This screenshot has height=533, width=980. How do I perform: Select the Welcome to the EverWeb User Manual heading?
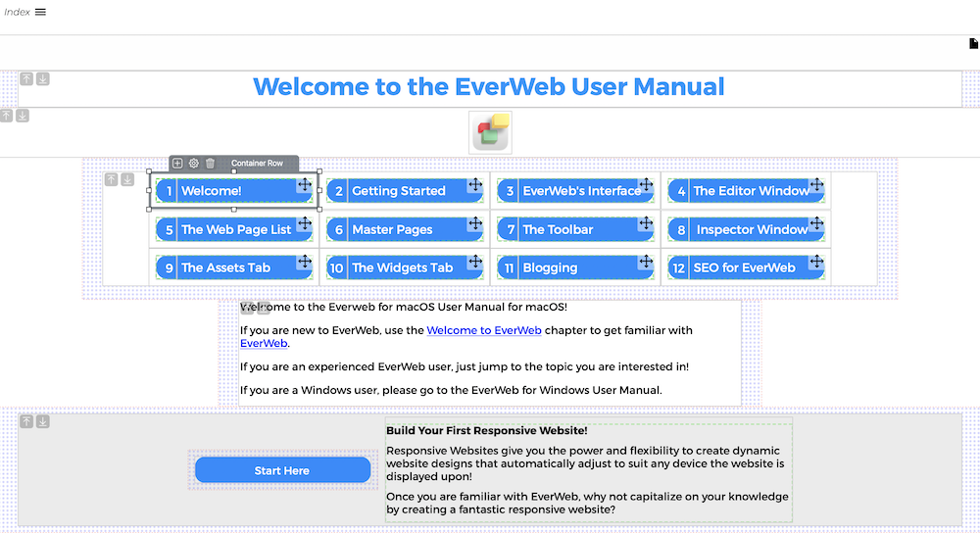coord(488,86)
